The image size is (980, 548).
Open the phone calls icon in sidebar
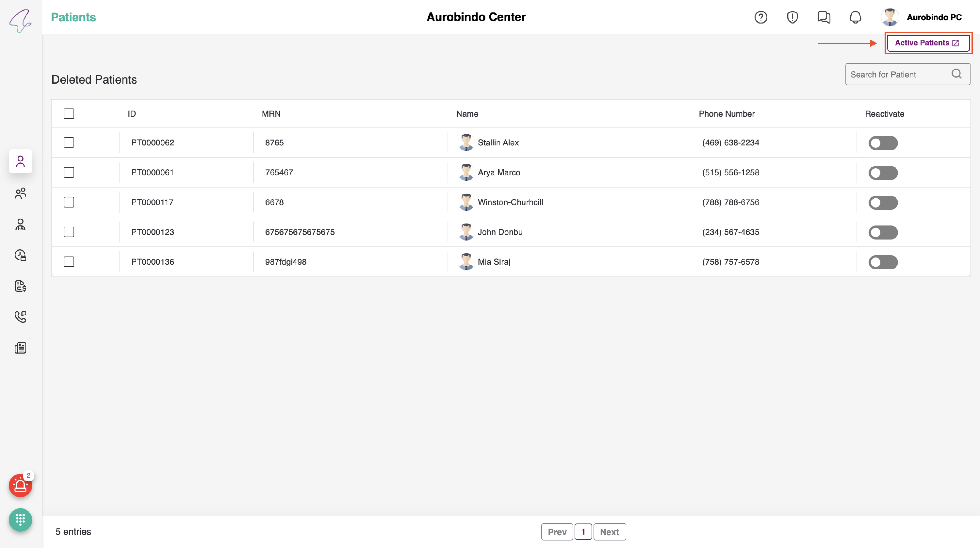20,317
